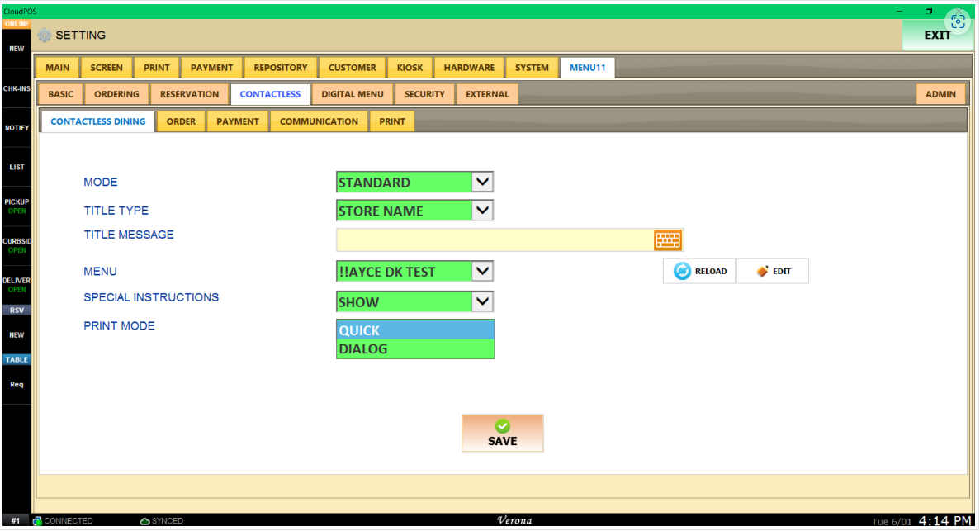Open the Digital Menu sub-tab

[353, 94]
